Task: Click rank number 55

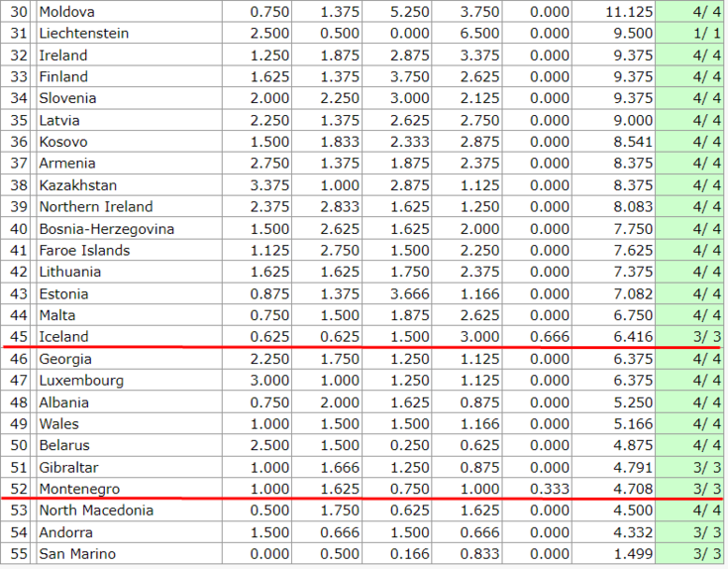Action: coord(19,554)
